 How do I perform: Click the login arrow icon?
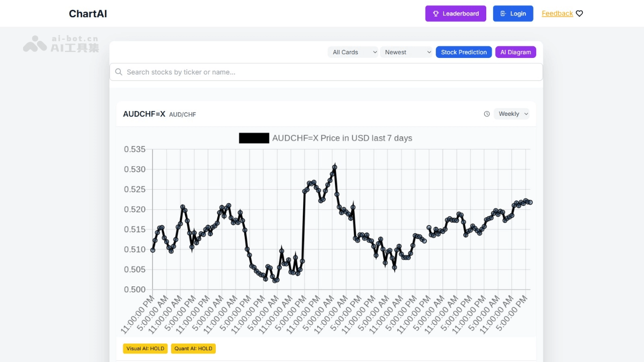click(503, 14)
